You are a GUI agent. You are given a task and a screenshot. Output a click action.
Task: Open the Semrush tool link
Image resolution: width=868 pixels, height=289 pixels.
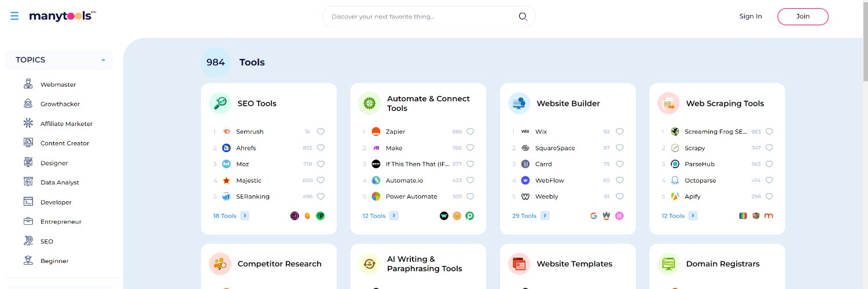(250, 132)
